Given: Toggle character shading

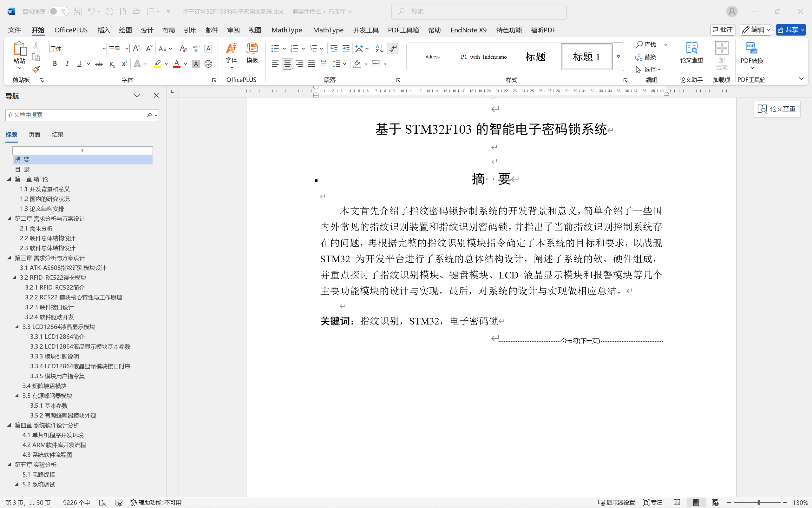Looking at the screenshot, I should pyautogui.click(x=196, y=64).
